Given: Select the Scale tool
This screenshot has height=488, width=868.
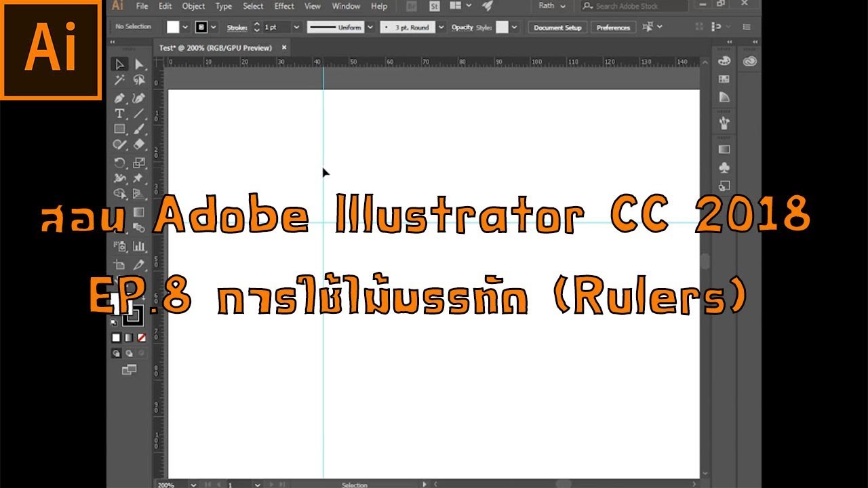Looking at the screenshot, I should pos(139,163).
